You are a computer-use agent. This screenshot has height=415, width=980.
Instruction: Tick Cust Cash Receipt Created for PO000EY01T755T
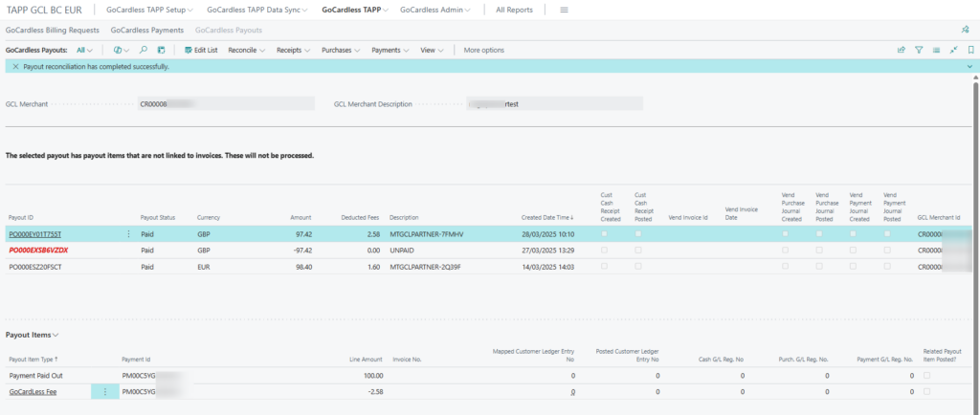tap(605, 234)
